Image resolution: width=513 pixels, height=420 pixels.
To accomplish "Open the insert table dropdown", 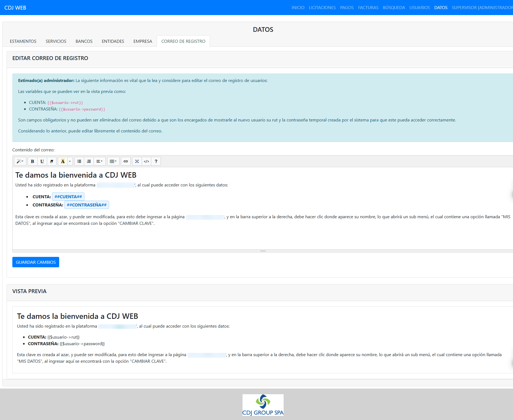I will (x=113, y=161).
